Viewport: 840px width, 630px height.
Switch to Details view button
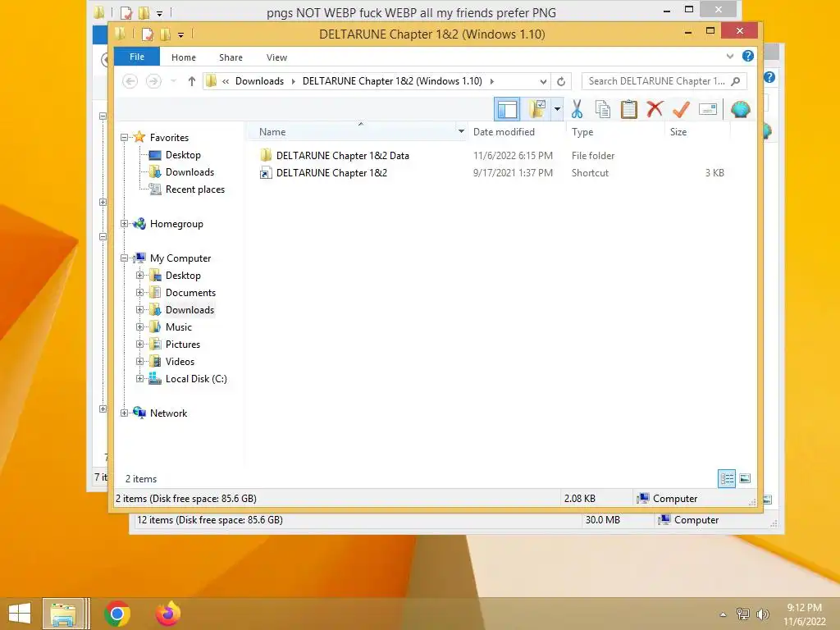click(727, 478)
